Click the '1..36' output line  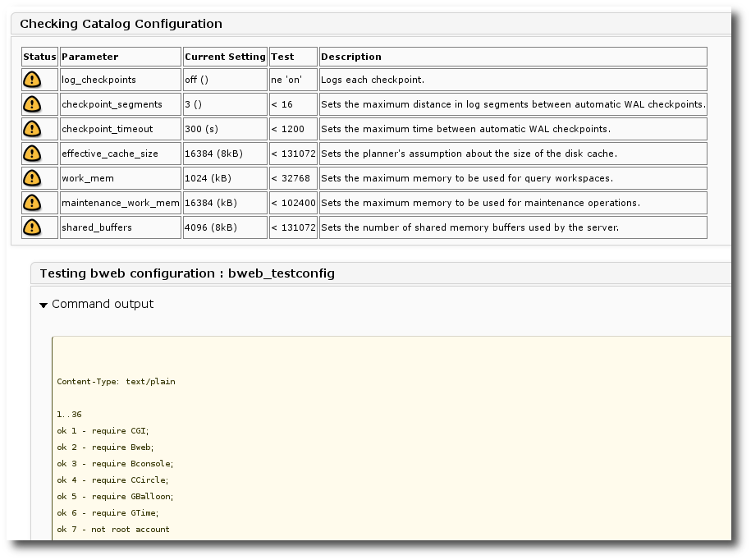click(69, 415)
